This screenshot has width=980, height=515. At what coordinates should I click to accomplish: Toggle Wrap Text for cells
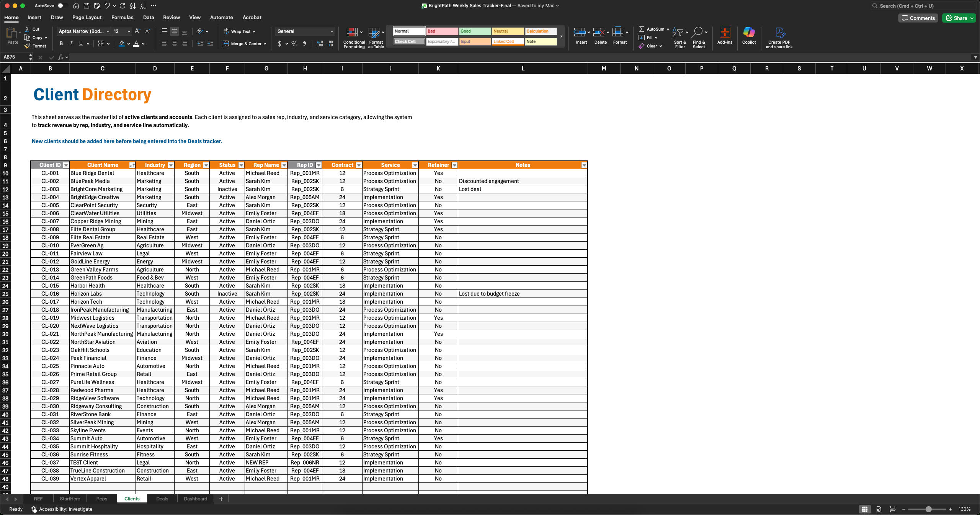point(239,31)
